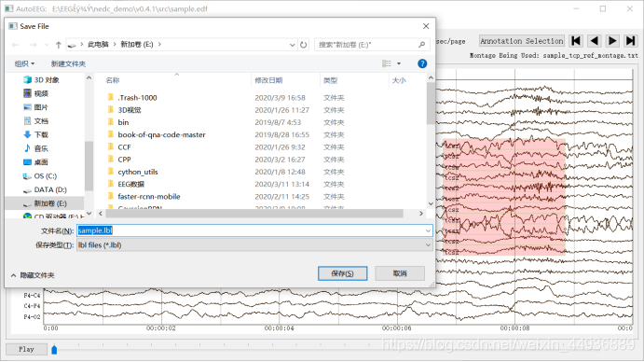
Task: Jump to first page in AutoEEG
Action: tap(576, 41)
